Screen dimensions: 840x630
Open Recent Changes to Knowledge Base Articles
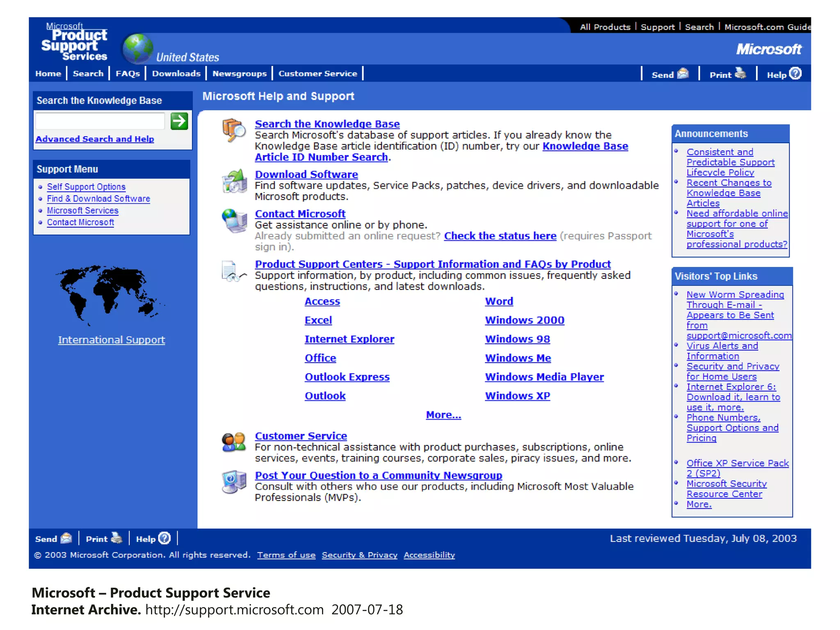(729, 193)
